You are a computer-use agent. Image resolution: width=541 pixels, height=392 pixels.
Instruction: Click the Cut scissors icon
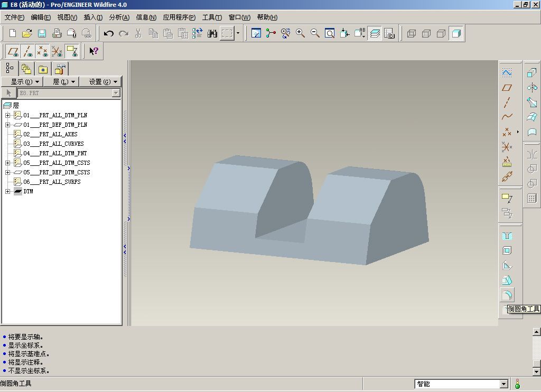pyautogui.click(x=138, y=33)
